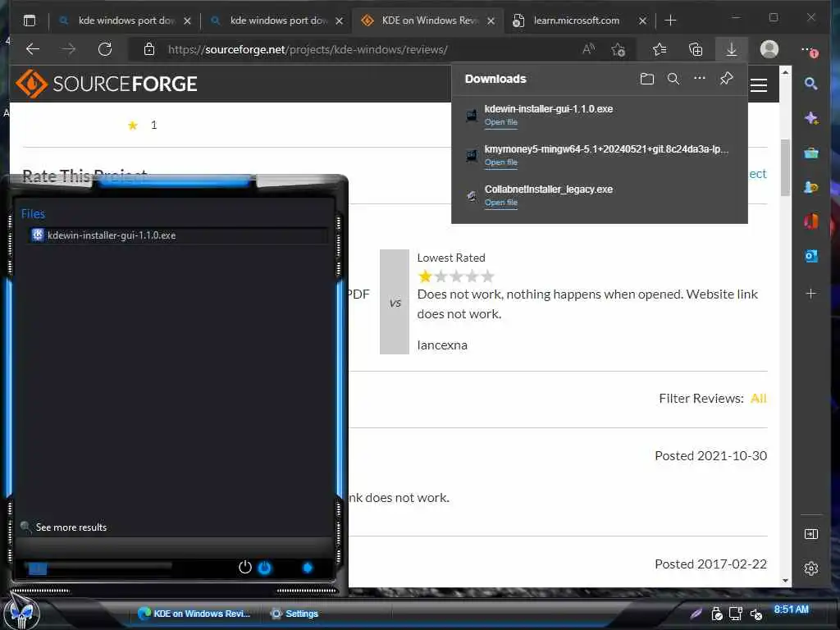Switch to first 'kde windows port dow' tab

pyautogui.click(x=126, y=21)
